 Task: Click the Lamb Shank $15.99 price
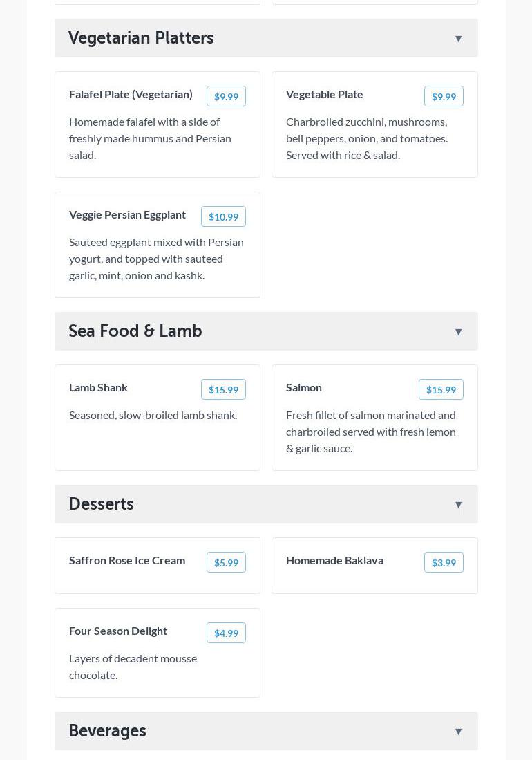pyautogui.click(x=223, y=389)
